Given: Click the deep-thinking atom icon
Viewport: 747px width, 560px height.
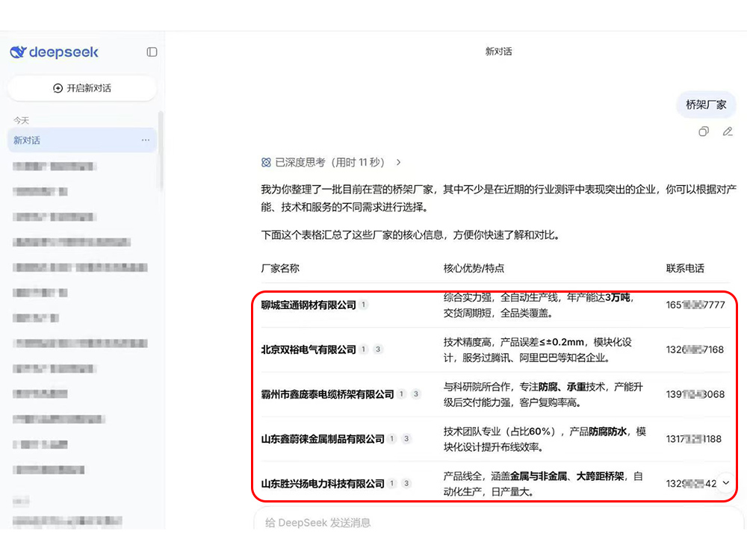Looking at the screenshot, I should (x=266, y=162).
